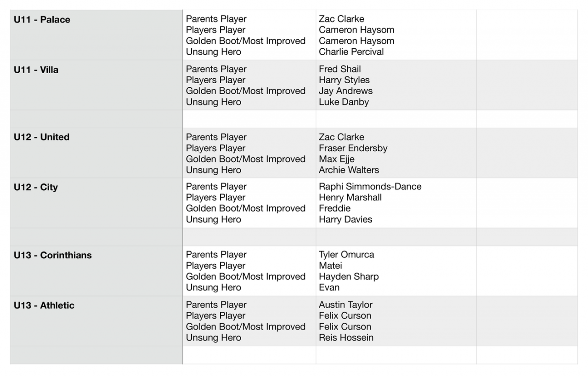Select the name Austin Taylor
The width and height of the screenshot is (588, 376).
345,305
